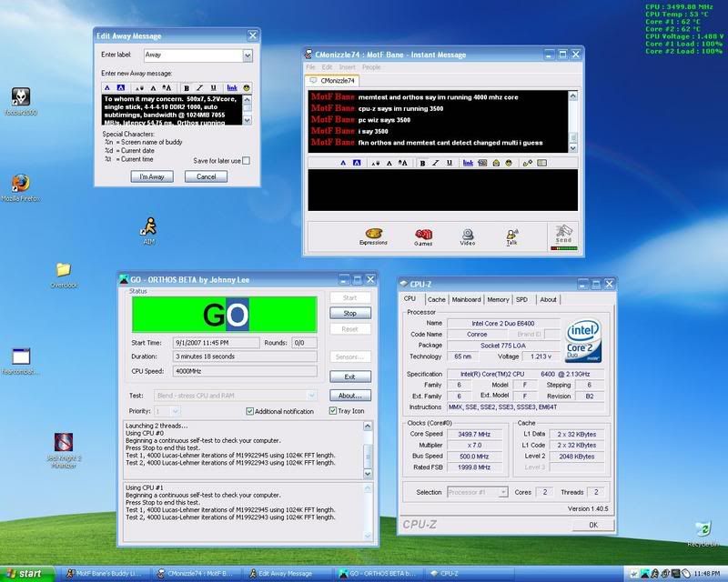Click the away message text box
This screenshot has height=582, width=728.
172,110
